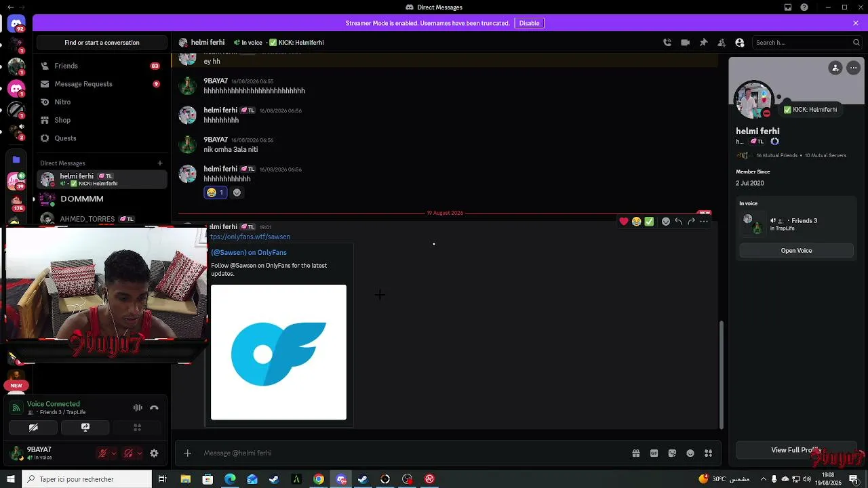Hide the user profile panel
This screenshot has height=488, width=868.
740,42
